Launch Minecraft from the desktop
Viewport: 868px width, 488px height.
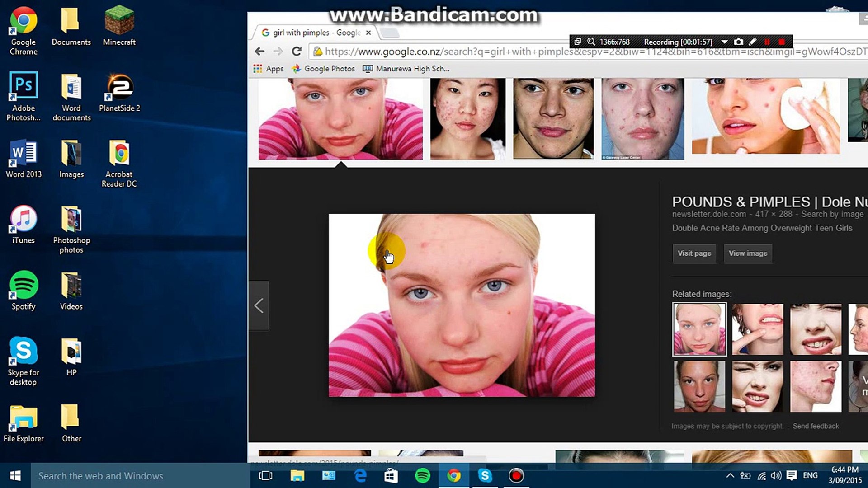(119, 26)
